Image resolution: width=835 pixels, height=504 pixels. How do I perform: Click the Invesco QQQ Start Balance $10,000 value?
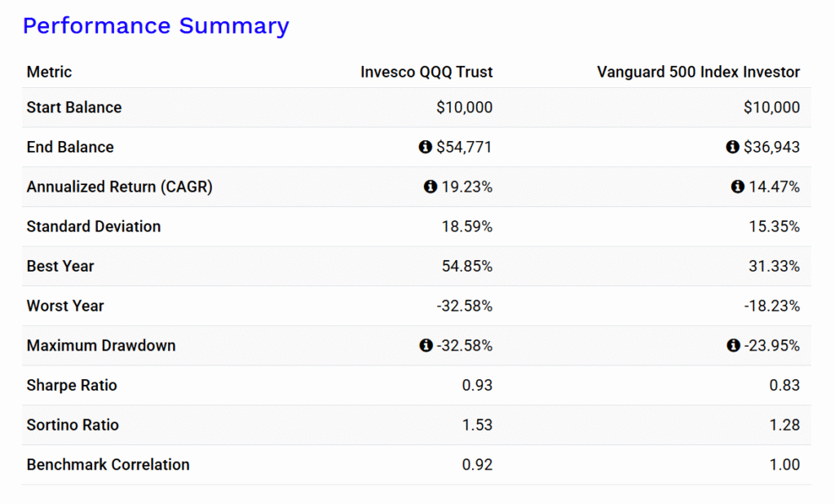click(464, 107)
